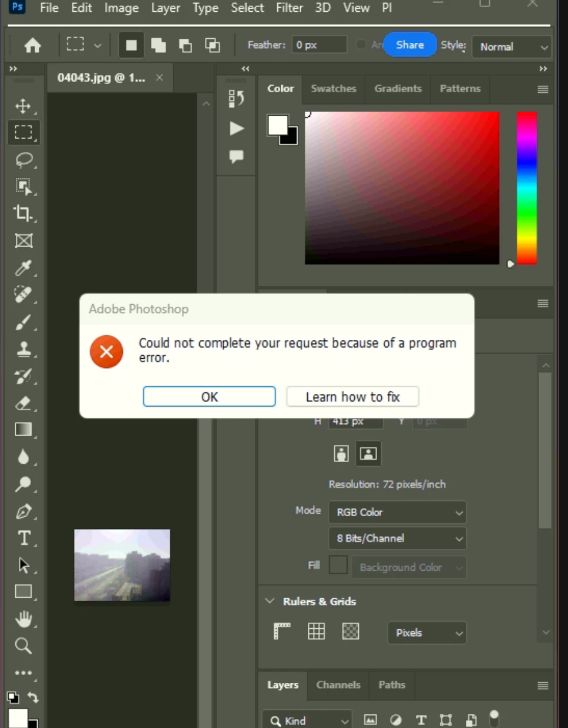Viewport: 568px width, 728px height.
Task: Toggle landscape canvas orientation
Action: [x=368, y=454]
